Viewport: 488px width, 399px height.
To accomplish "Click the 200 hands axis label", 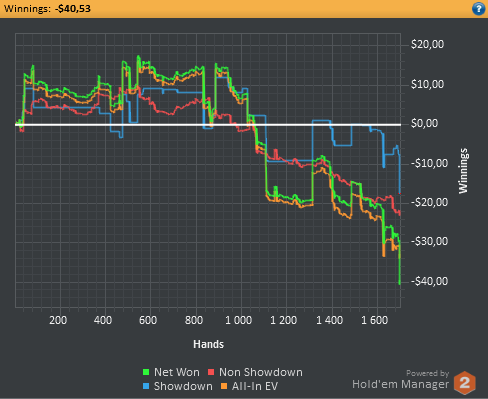I will pyautogui.click(x=58, y=320).
